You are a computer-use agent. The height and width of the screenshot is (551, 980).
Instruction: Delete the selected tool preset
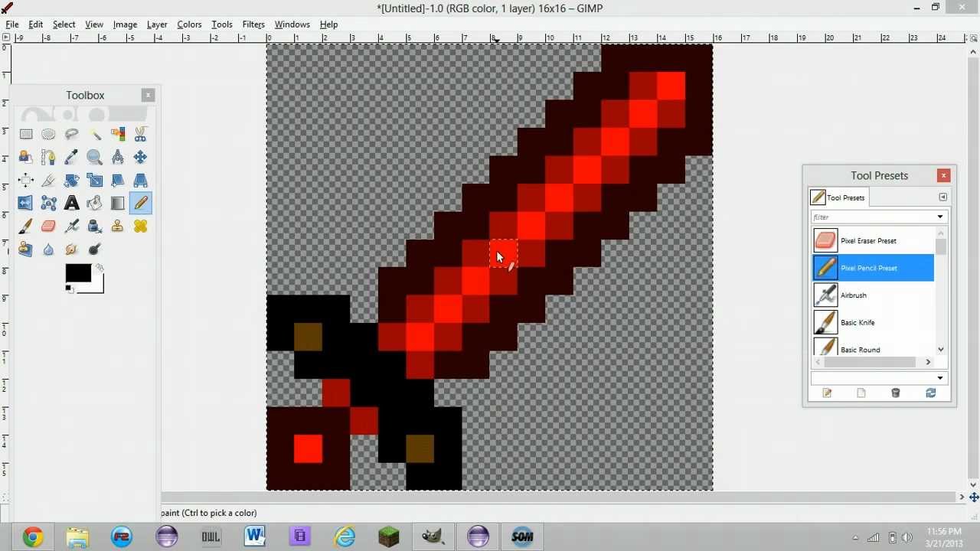pos(895,393)
